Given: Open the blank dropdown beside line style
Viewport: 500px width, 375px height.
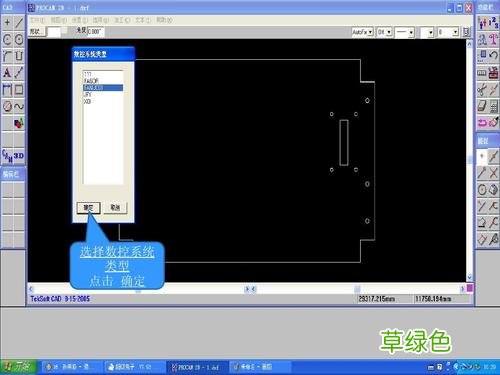Looking at the screenshot, I should tap(427, 32).
